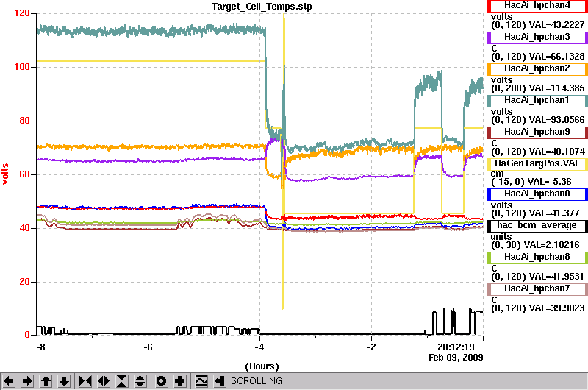Viewport: 588px width, 390px height.
Task: Click the -2 tick on the time axis
Action: tap(371, 347)
